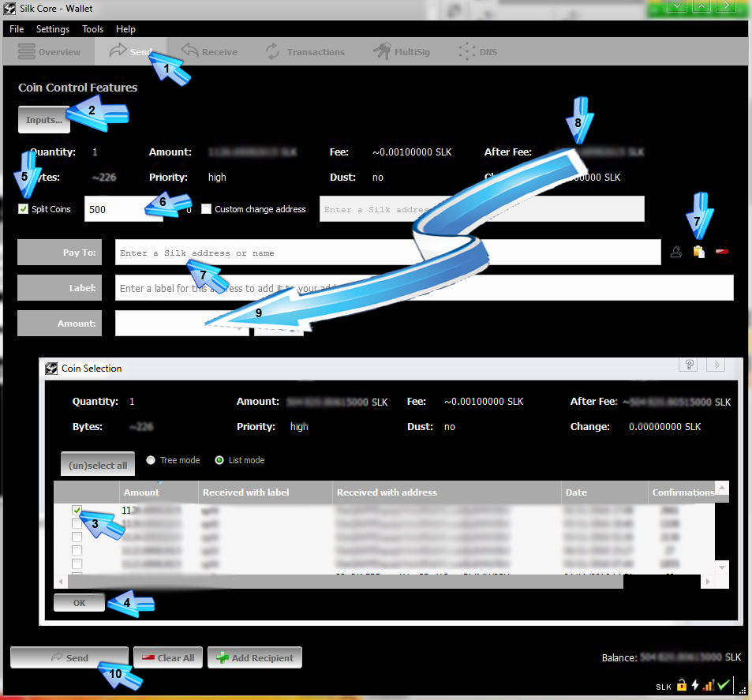
Task: Click the Coin Selection dialog logo icon
Action: point(51,369)
